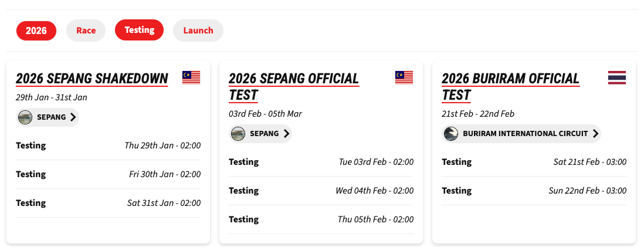Open Sepang chevron in Official Test card
644x247 pixels.
click(286, 134)
